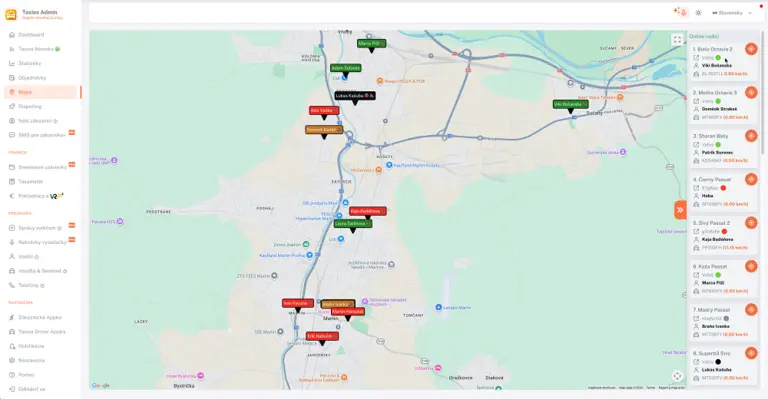768x399 pixels.
Task: Click Koža Passat open-link icon
Action: coord(696,275)
